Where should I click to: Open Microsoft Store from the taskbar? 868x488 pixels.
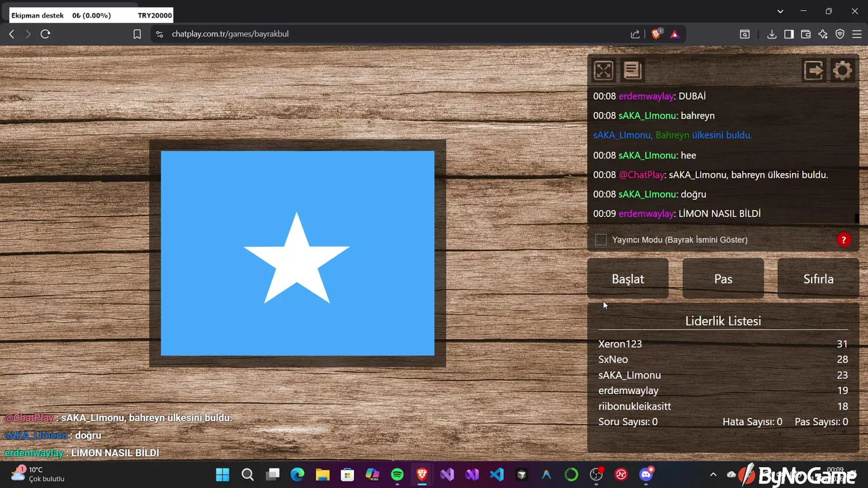tap(347, 474)
